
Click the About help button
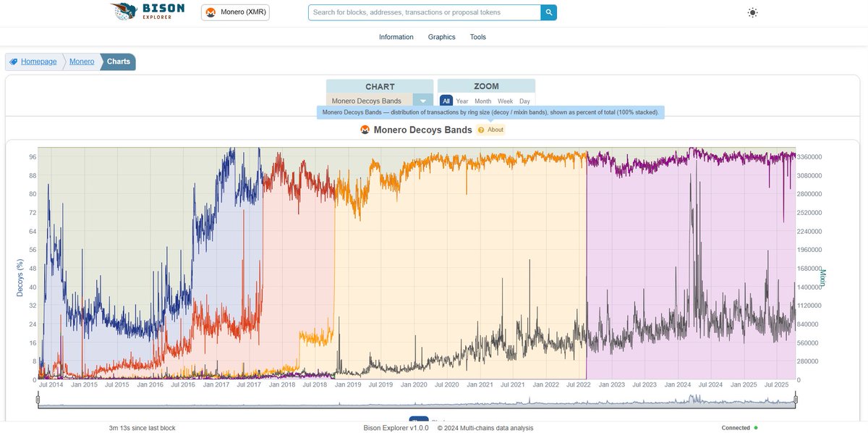[x=491, y=130]
